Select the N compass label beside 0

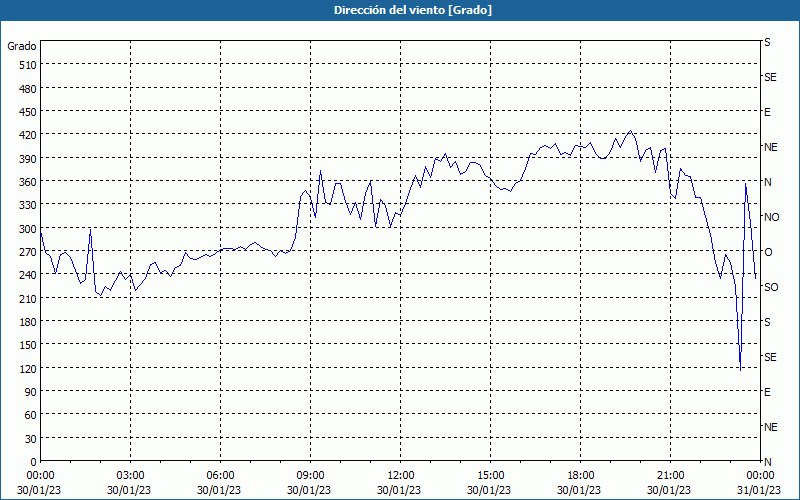point(768,462)
